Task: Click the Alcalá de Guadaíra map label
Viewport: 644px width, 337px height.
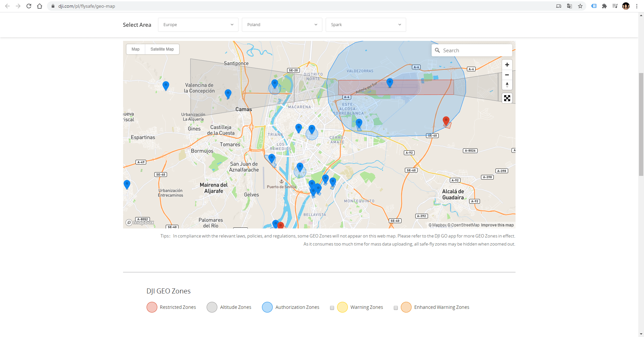Action: click(453, 194)
